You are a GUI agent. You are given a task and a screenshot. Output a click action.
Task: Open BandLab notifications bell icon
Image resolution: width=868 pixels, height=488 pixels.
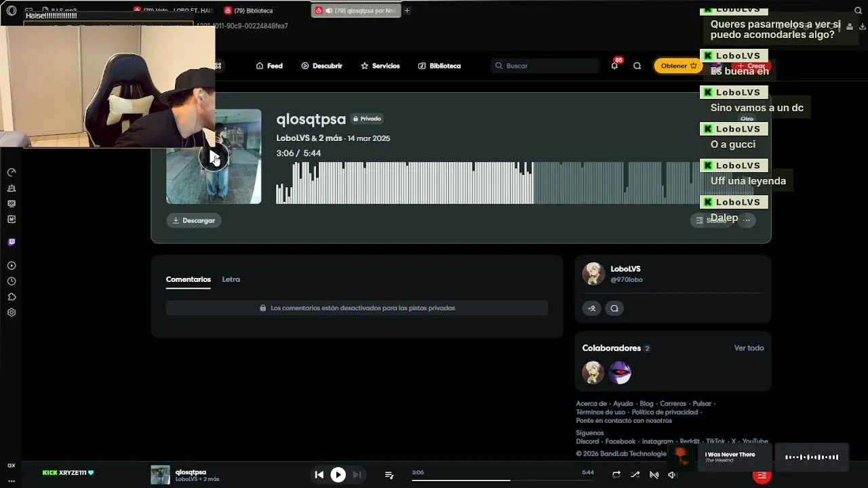pos(614,66)
